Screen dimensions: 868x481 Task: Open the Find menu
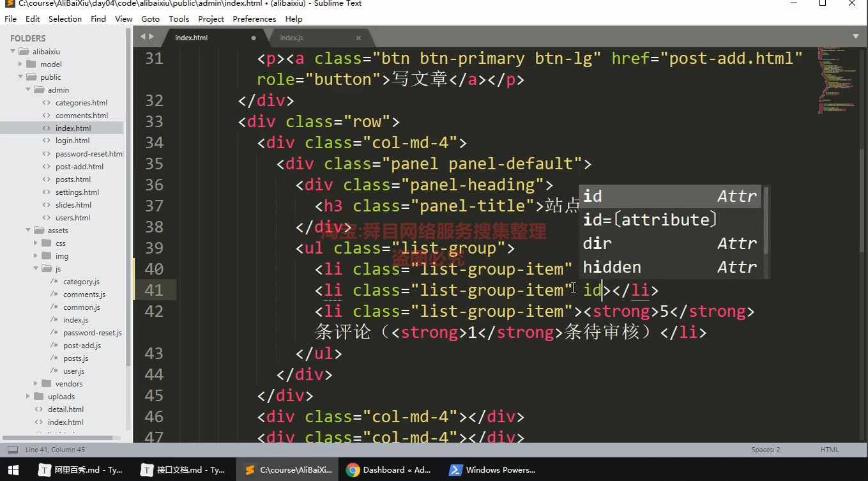click(x=98, y=19)
